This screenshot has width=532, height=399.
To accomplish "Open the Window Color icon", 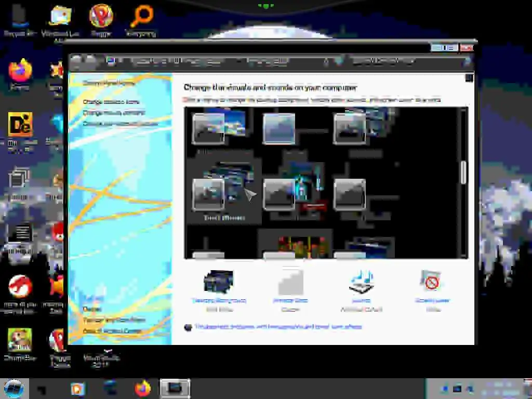I will click(290, 282).
